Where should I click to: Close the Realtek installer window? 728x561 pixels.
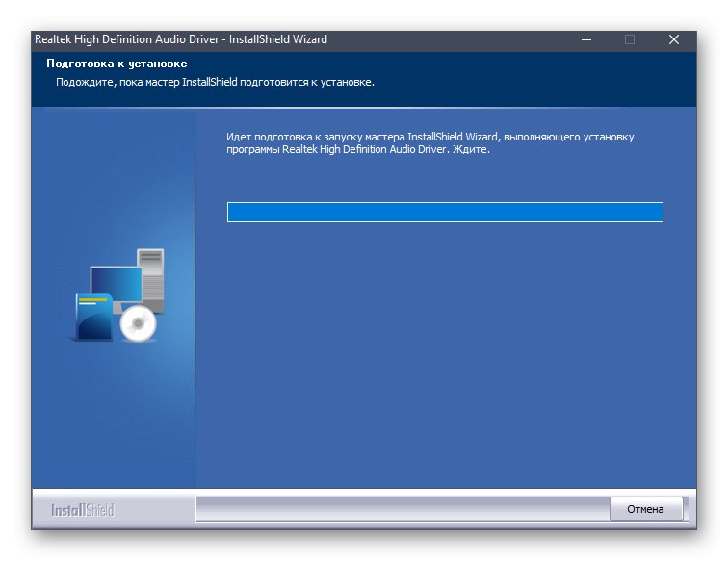click(x=674, y=39)
